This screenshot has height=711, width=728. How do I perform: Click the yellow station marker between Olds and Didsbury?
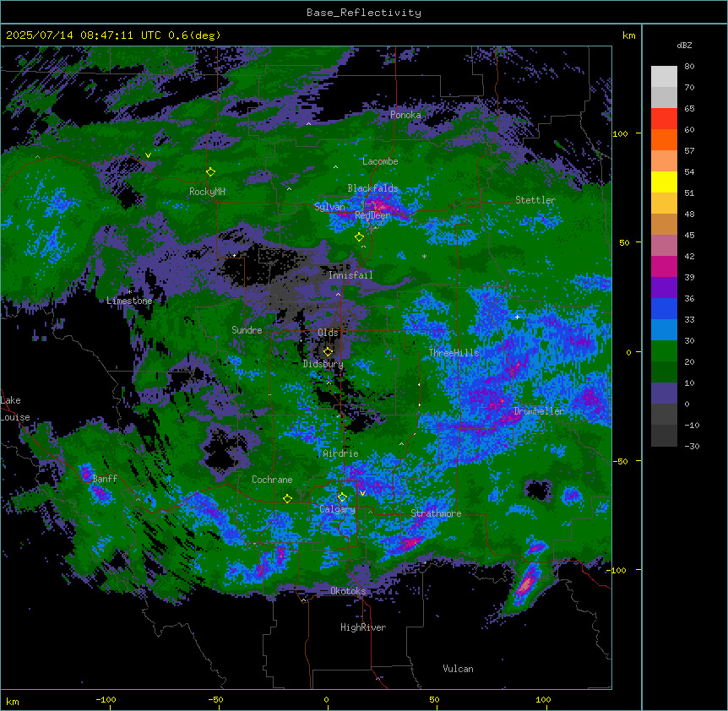pyautogui.click(x=328, y=351)
